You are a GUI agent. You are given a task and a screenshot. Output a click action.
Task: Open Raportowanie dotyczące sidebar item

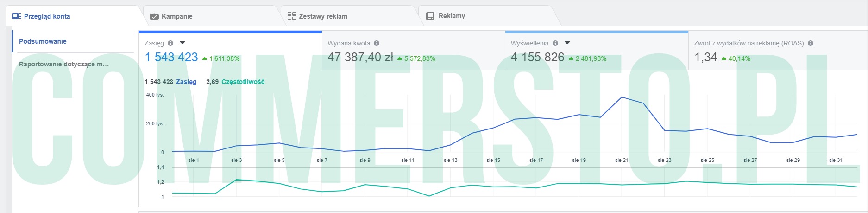click(x=64, y=64)
